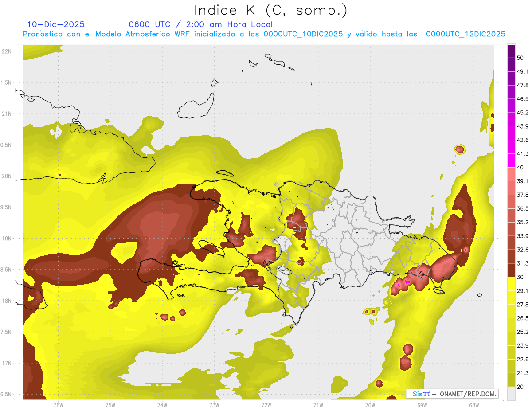This screenshot has height=411, width=532.
Task: Click the "Pronostico con el Modelo Atmosferico WRF" line
Action: [x=264, y=34]
